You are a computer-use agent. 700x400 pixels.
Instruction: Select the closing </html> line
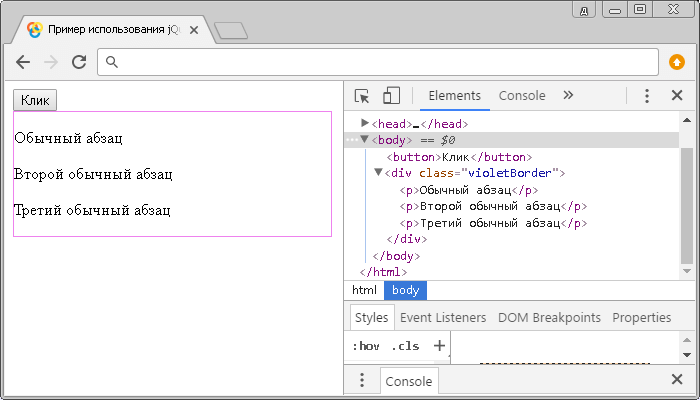383,272
